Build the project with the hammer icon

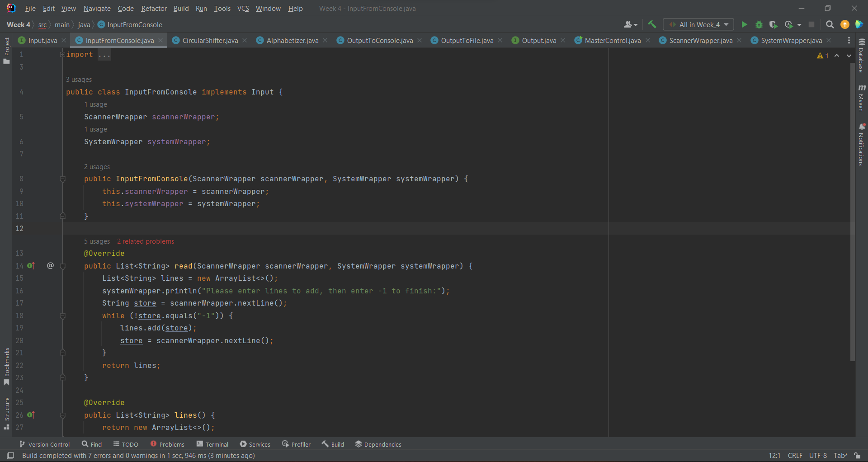click(x=652, y=24)
